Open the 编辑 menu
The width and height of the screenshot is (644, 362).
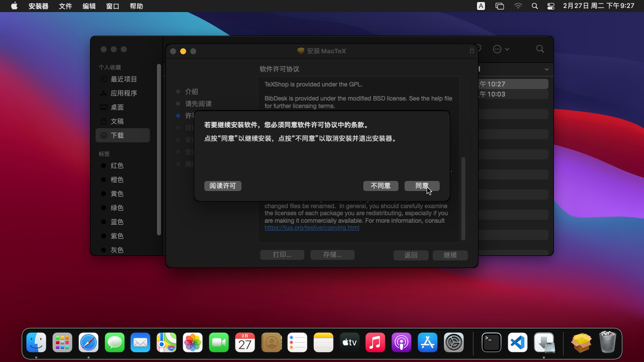tap(89, 6)
